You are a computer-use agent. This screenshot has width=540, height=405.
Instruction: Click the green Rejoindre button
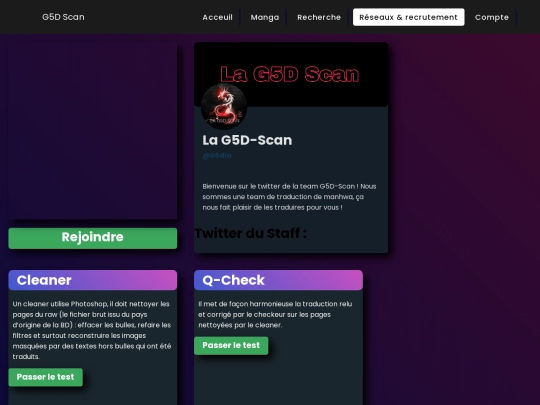pos(93,238)
